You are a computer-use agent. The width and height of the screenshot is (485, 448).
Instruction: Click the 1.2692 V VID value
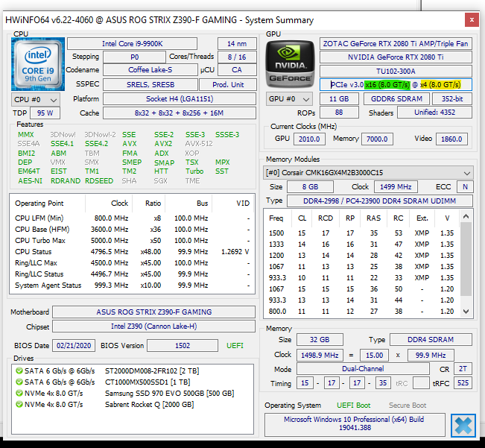pos(235,251)
